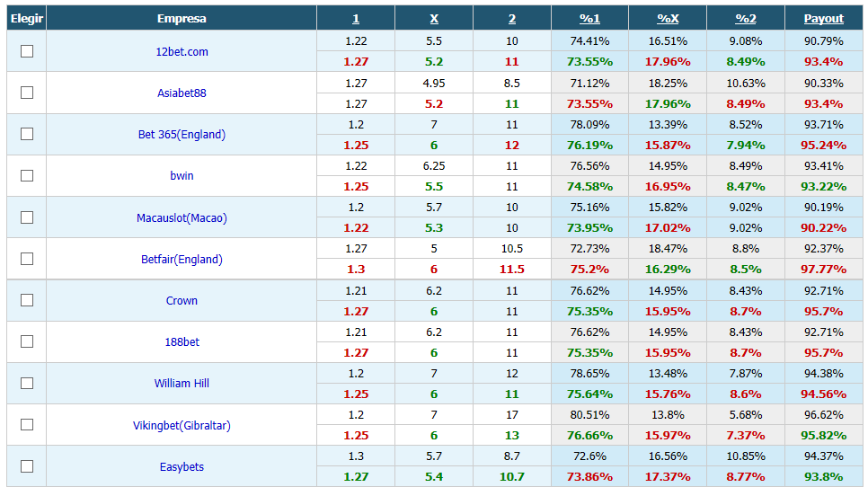The image size is (868, 487).
Task: Visit the William Hill link
Action: point(182,384)
